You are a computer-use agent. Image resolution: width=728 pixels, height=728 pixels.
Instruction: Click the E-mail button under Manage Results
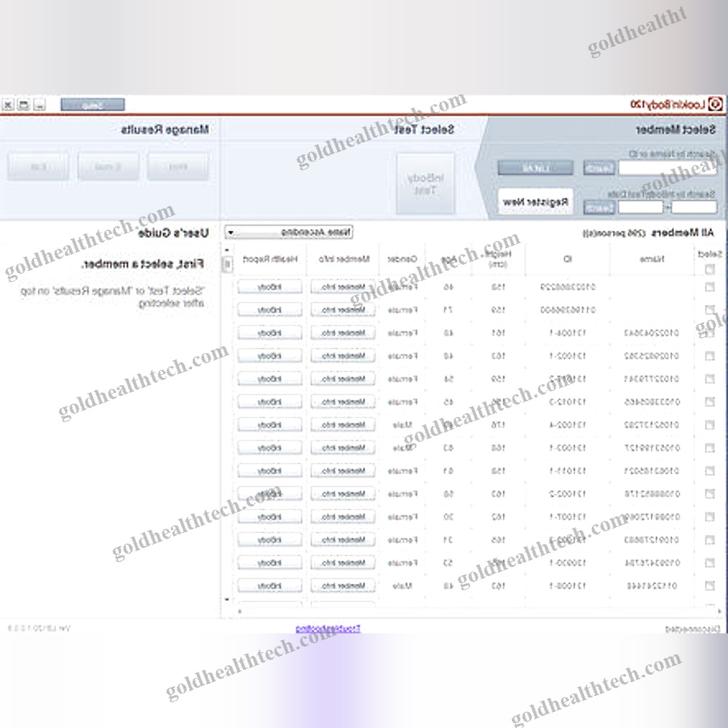point(108,167)
